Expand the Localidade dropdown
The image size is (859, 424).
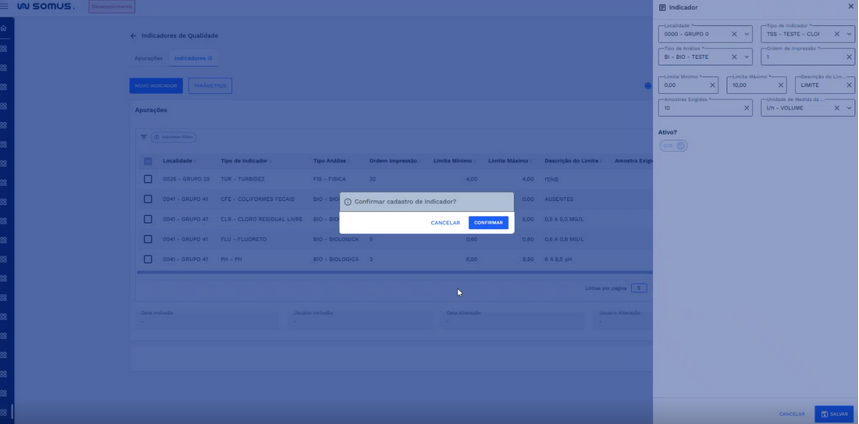(746, 34)
